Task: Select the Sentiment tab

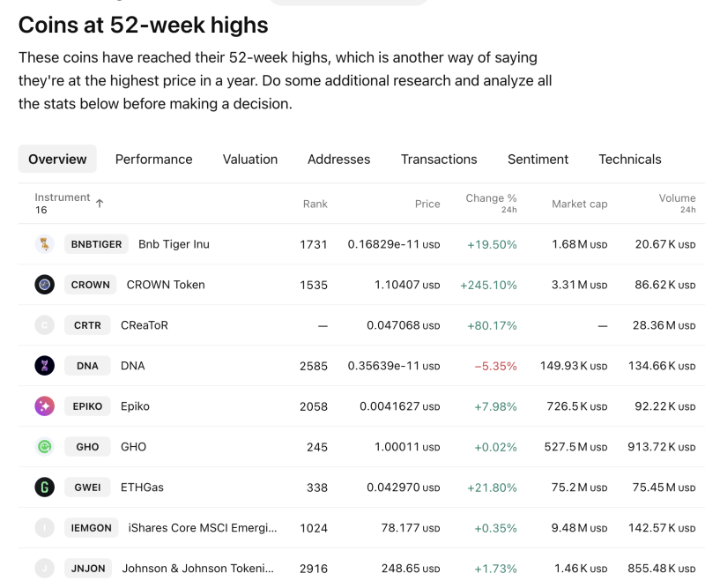Action: click(538, 159)
